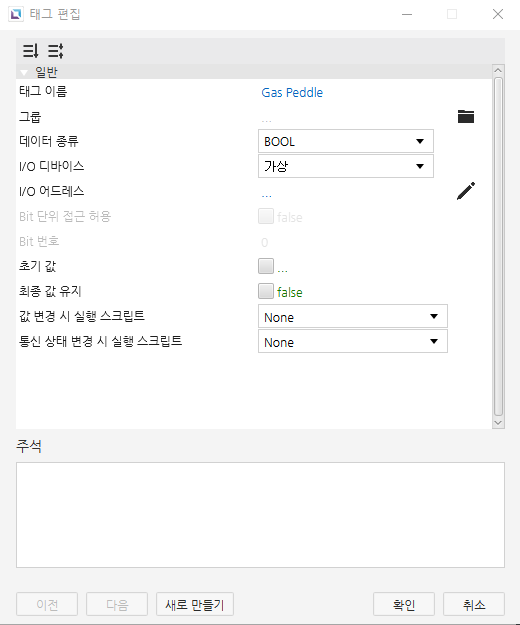The image size is (520, 625).
Task: Toggle the 초기 값 checkbox
Action: (266, 266)
